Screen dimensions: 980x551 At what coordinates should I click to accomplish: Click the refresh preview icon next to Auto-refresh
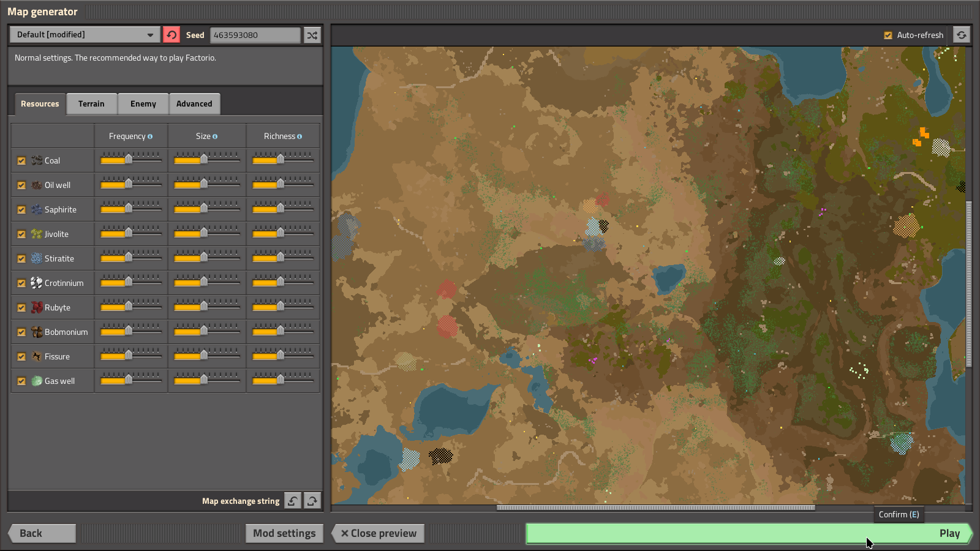click(x=962, y=35)
